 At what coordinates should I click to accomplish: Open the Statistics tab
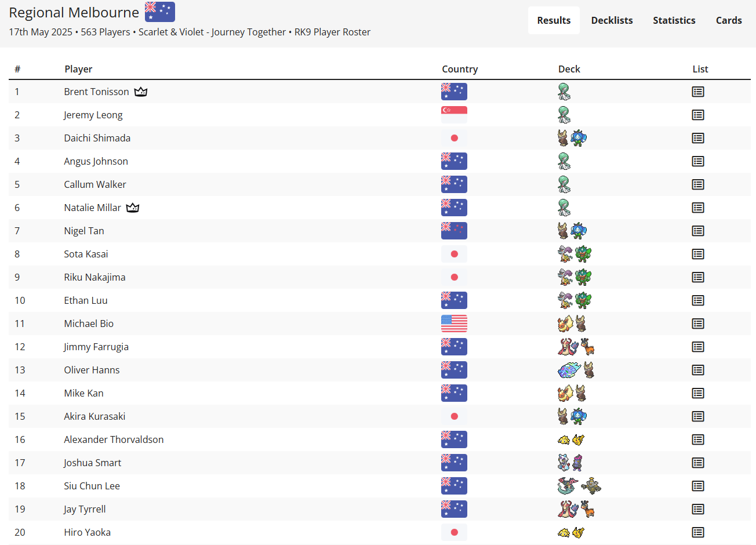(x=674, y=20)
